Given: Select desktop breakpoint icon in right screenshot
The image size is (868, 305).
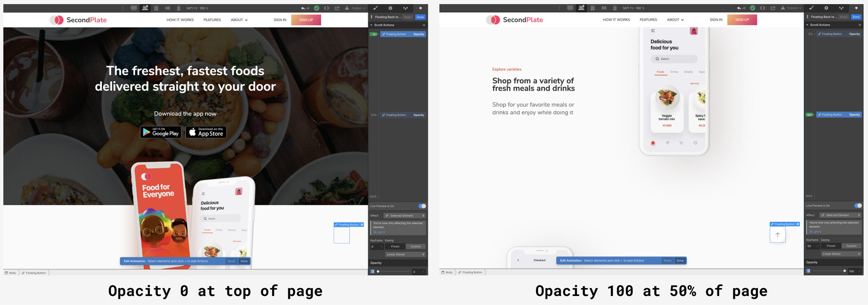Looking at the screenshot, I should (x=570, y=8).
